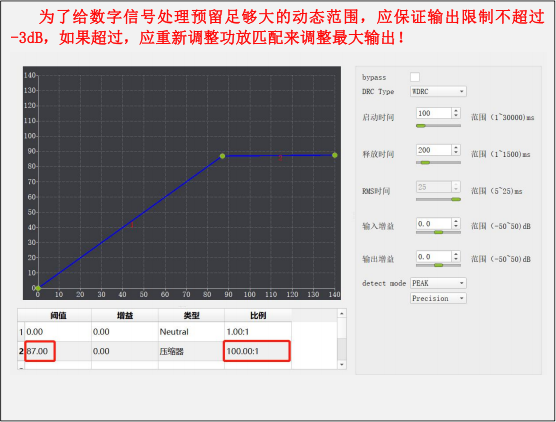Select row 2 gain cell 0.00
The height and width of the screenshot is (422, 556).
click(125, 351)
